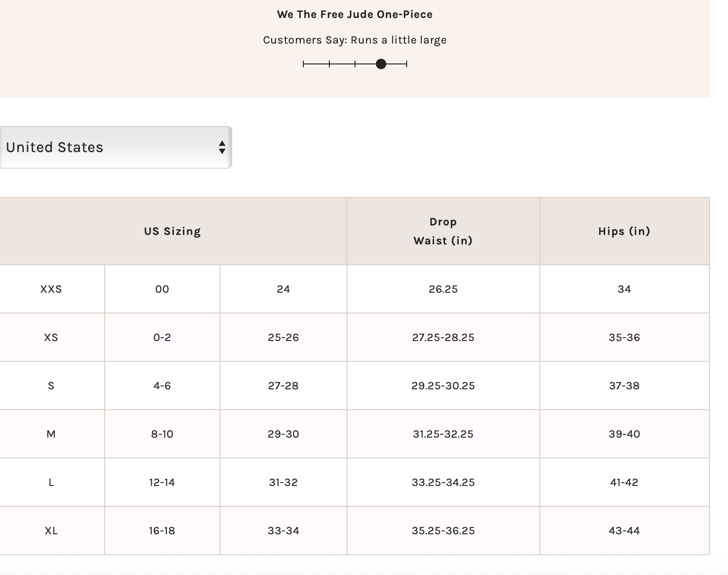Image resolution: width=728 pixels, height=575 pixels.
Task: Click 'We The Free Jude One-Piece' title
Action: [355, 14]
